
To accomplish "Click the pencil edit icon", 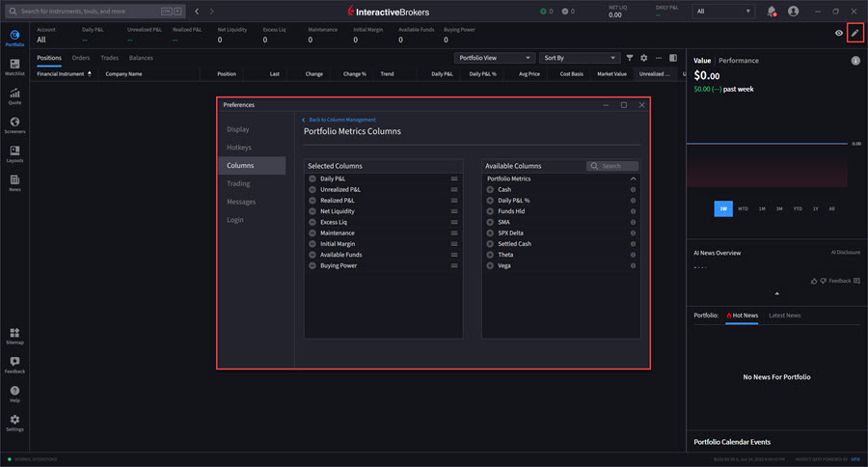I will 854,33.
